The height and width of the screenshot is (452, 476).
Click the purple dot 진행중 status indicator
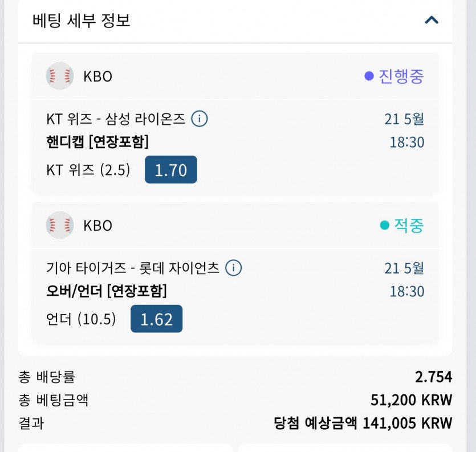tap(369, 76)
